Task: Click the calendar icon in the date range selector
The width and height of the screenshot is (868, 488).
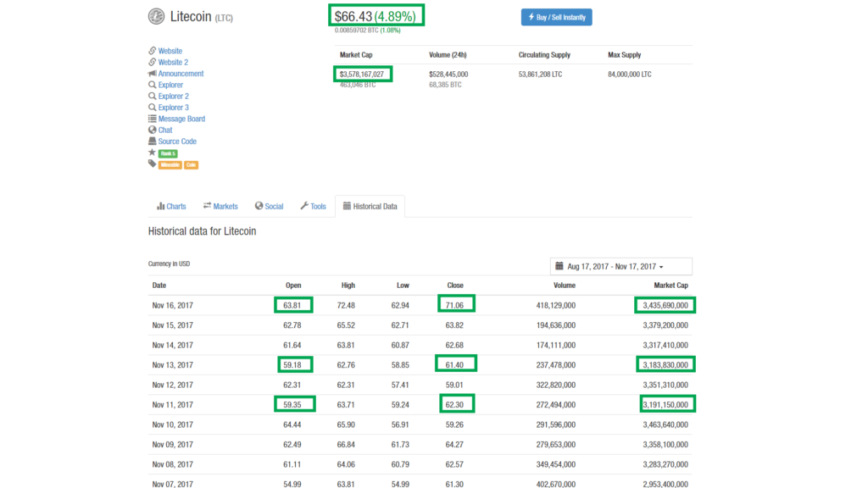Action: tap(558, 265)
